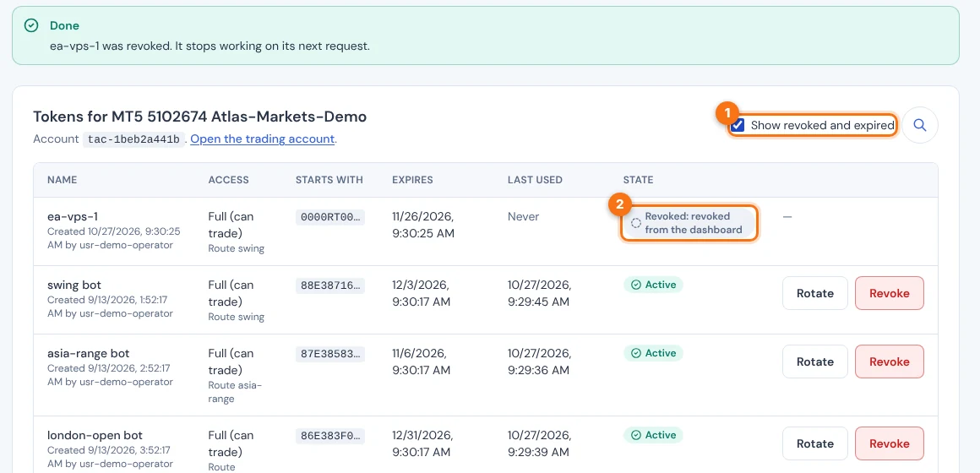Select the ea-vps-1 token name
Image resolution: width=980 pixels, height=473 pixels.
(73, 217)
